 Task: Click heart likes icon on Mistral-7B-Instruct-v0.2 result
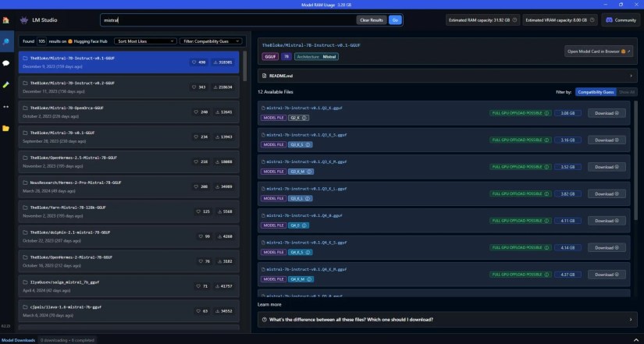[194, 87]
